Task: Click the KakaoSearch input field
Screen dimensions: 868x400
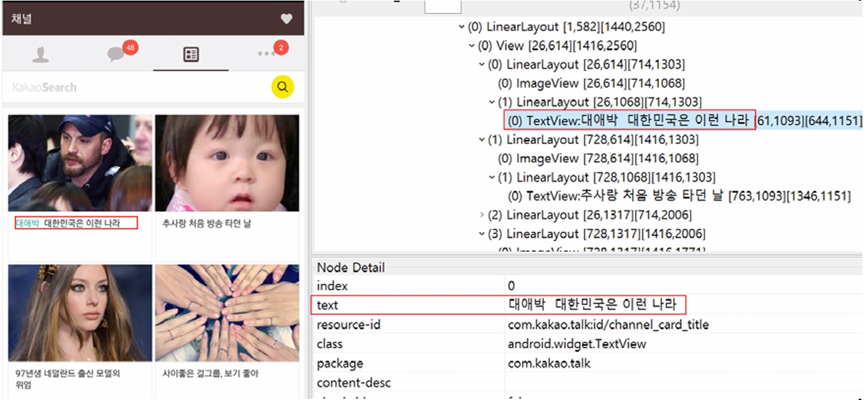Action: click(x=135, y=87)
